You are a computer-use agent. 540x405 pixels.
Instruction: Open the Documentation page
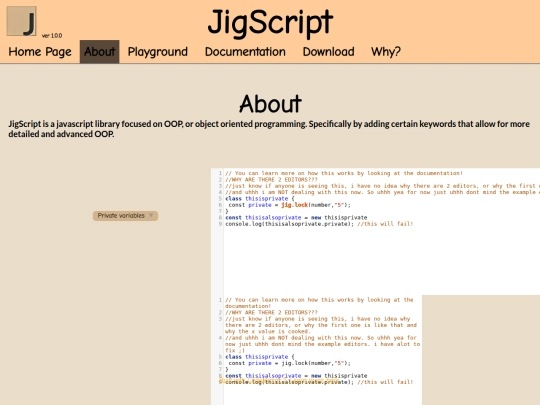point(245,52)
